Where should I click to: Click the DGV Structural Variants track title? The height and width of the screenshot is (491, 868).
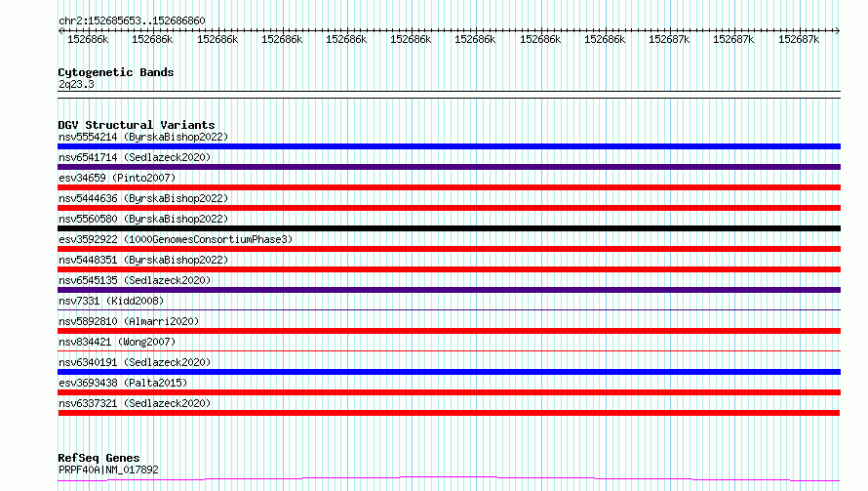click(x=137, y=125)
